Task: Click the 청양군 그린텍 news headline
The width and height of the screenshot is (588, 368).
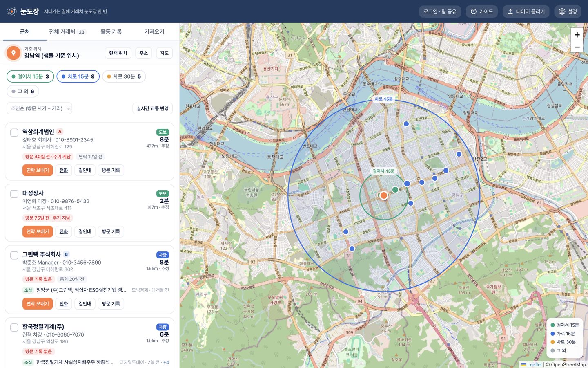Action: (x=81, y=290)
